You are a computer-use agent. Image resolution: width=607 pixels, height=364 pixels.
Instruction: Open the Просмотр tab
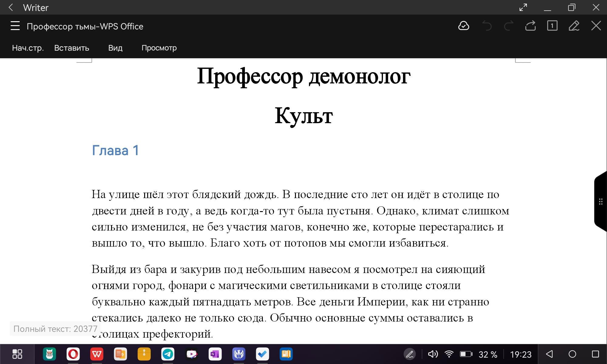tap(159, 48)
